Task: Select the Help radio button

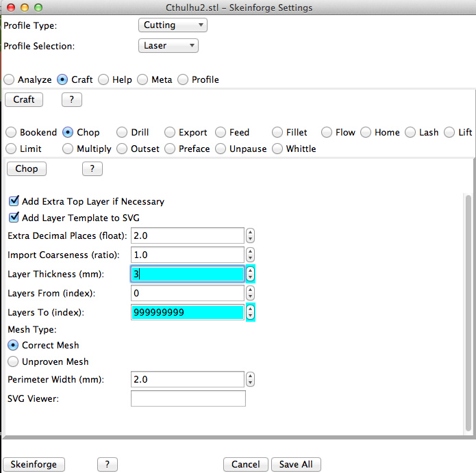Action: pyautogui.click(x=103, y=80)
